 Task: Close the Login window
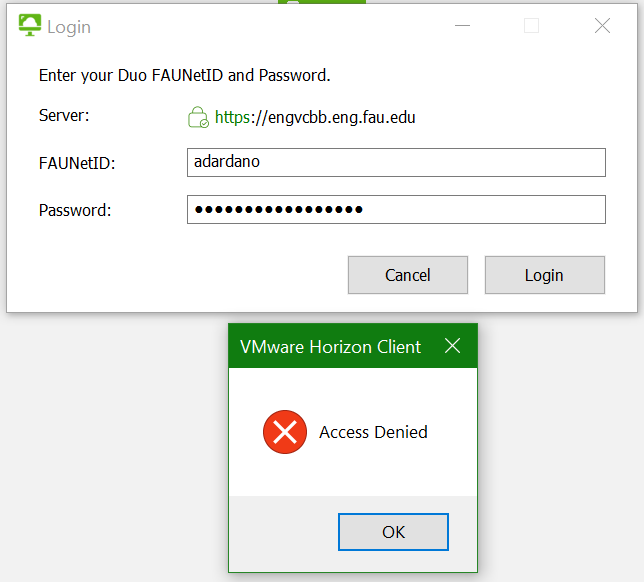point(602,27)
